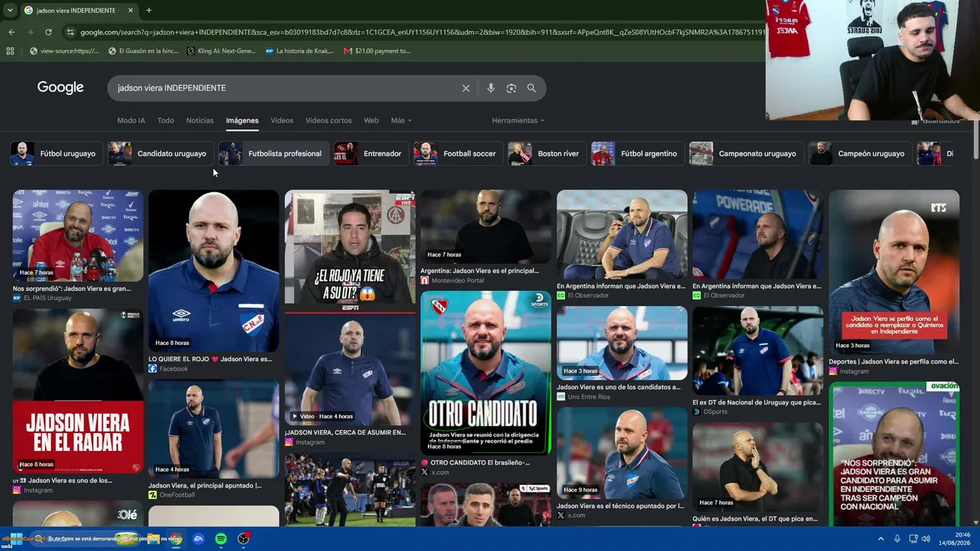
Task: Open the EA app from the taskbar
Action: point(198,539)
